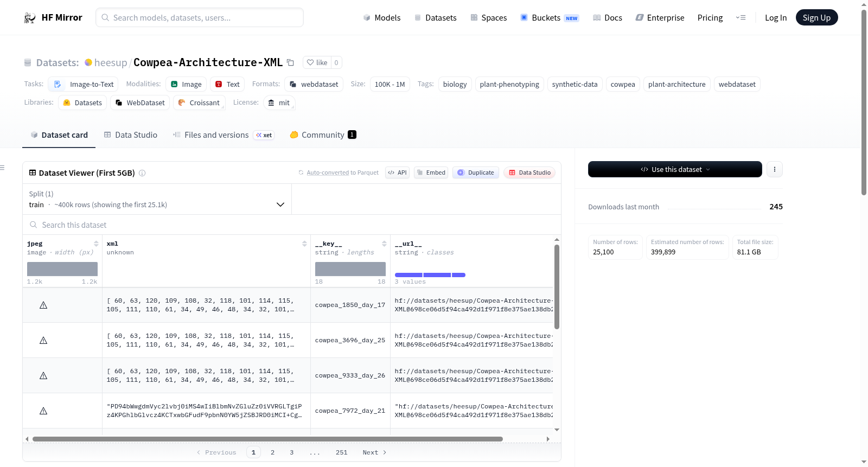Viewport: 868px width, 467px height.
Task: Open Spaces from the navigation bar
Action: 488,18
